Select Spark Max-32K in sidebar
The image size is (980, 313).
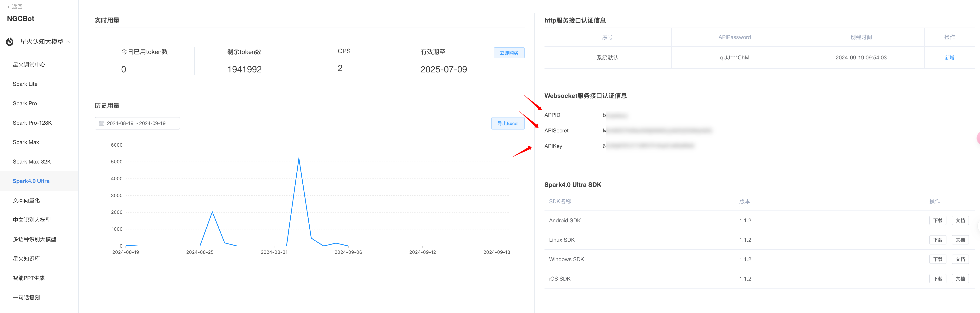point(32,161)
